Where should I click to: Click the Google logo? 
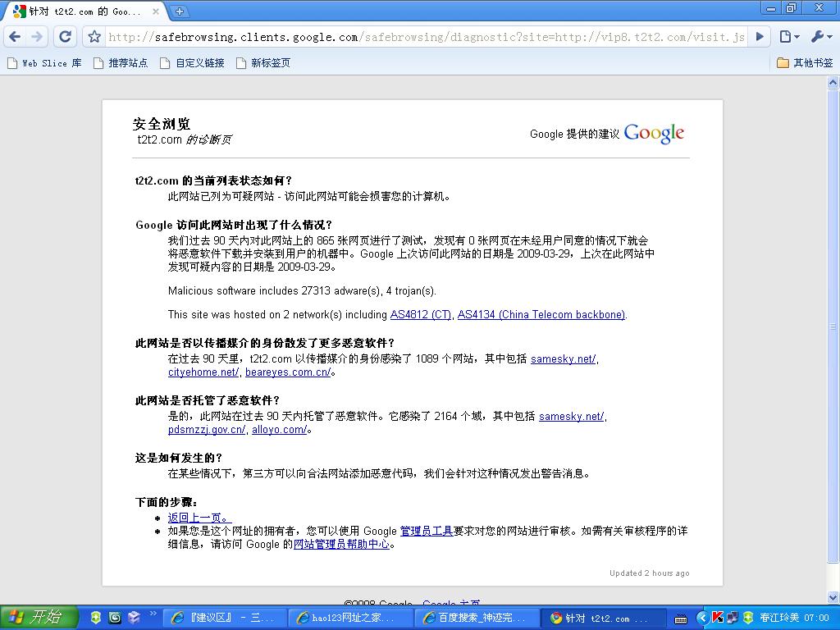654,133
